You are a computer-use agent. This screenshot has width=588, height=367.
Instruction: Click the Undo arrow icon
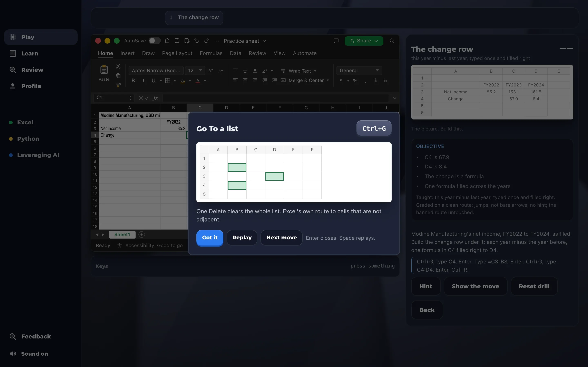(197, 41)
